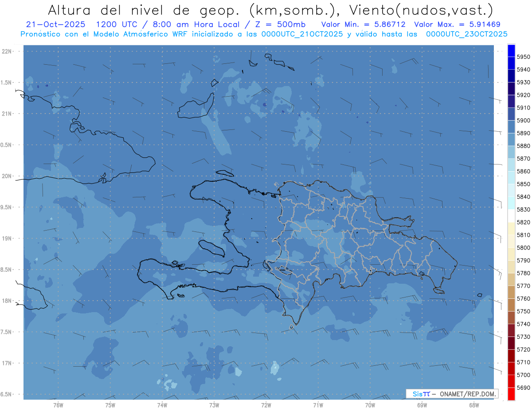Click the "21N" latitude label
532x411 pixels.
(6, 114)
